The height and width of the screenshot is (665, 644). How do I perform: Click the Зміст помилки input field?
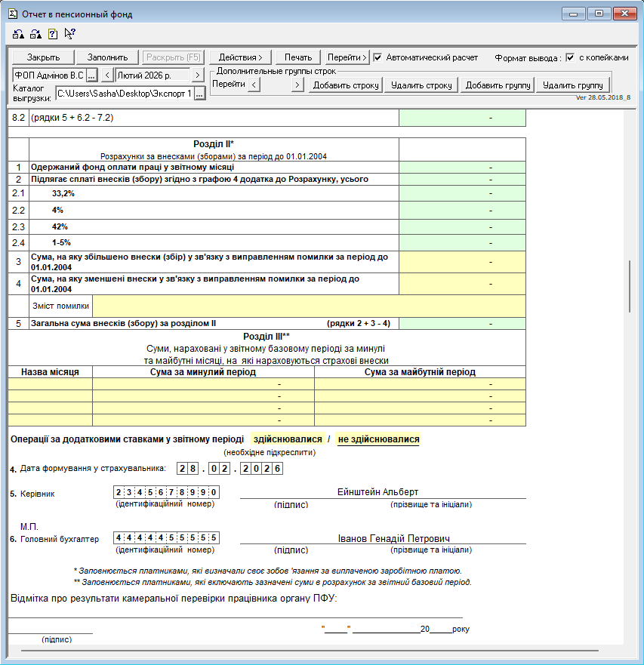coord(309,306)
